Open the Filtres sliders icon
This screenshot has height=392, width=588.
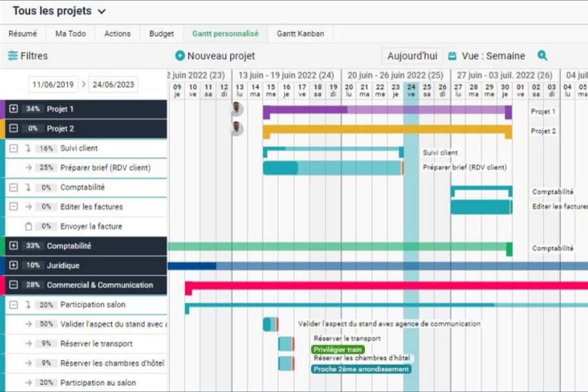13,56
